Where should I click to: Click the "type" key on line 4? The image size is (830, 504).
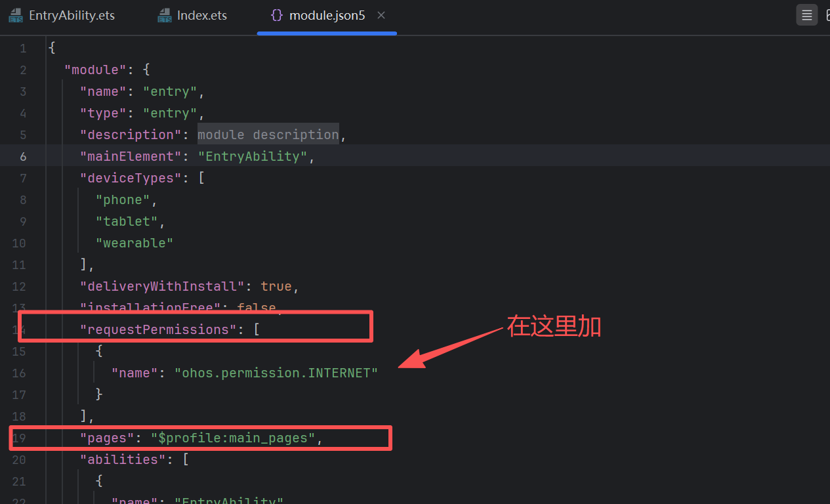(x=103, y=113)
